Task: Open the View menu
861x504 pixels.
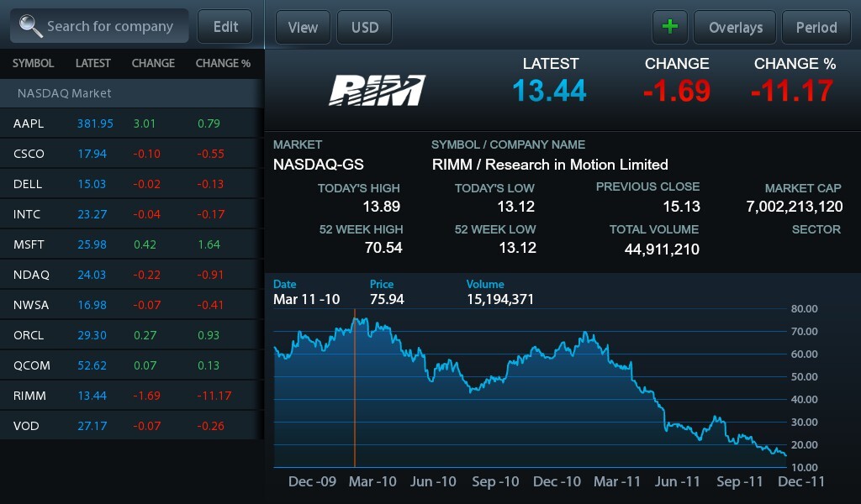Action: [303, 27]
